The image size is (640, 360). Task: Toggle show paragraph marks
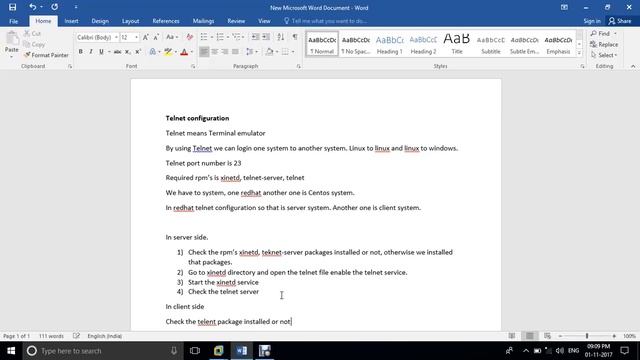point(295,37)
